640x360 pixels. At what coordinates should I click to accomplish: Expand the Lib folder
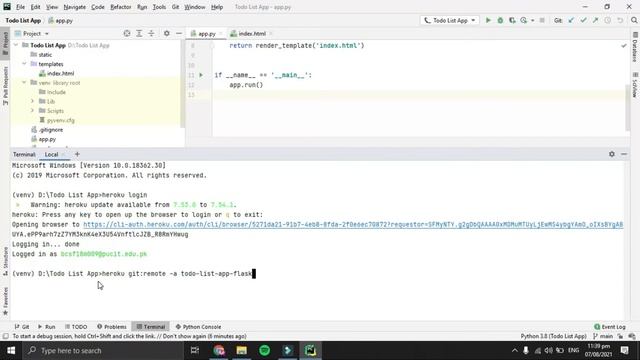pyautogui.click(x=33, y=101)
